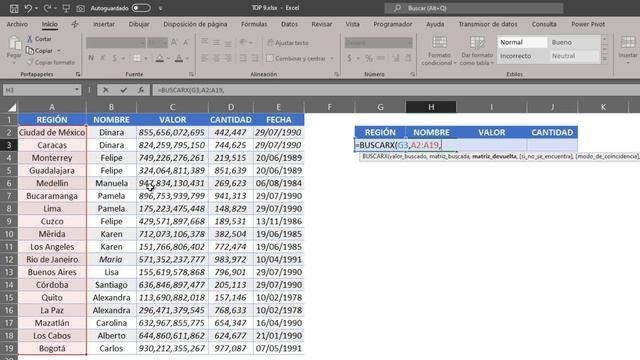The image size is (640, 360).
Task: Toggle the Autoguardado switch
Action: tap(141, 8)
